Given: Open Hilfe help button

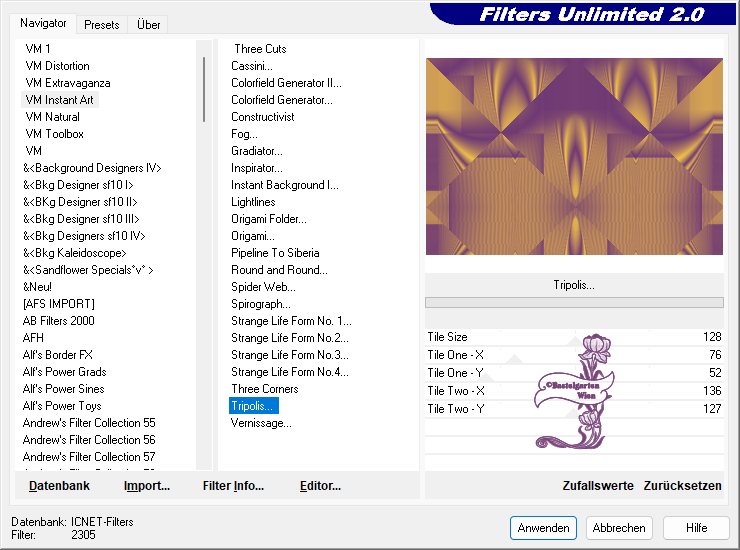Looking at the screenshot, I should click(696, 528).
